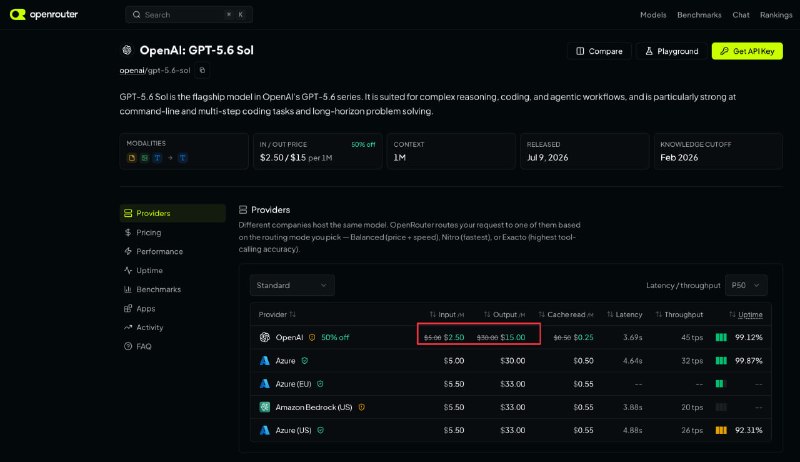Screen dimensions: 800x462
Task: Click the image modality icon
Action: [x=144, y=158]
